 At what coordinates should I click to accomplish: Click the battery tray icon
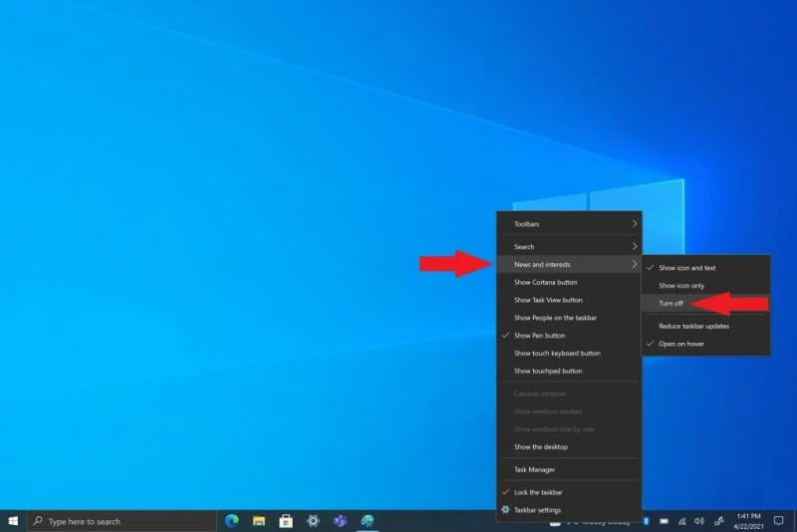664,521
